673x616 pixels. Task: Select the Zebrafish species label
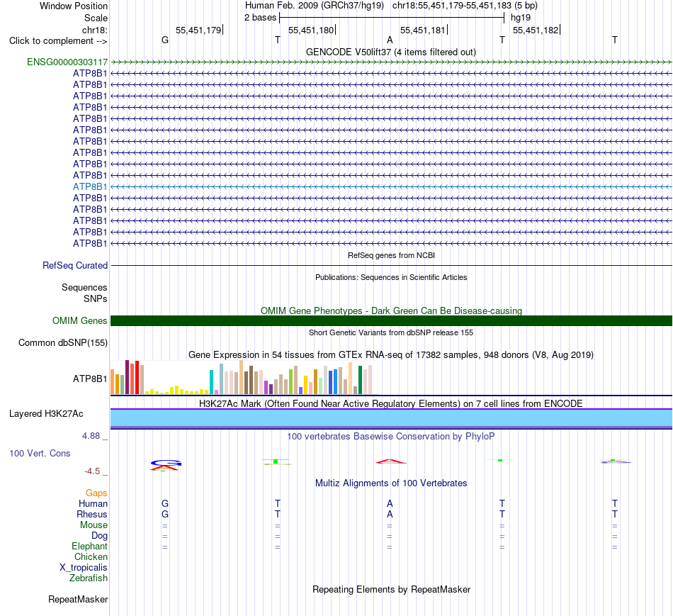(x=89, y=578)
